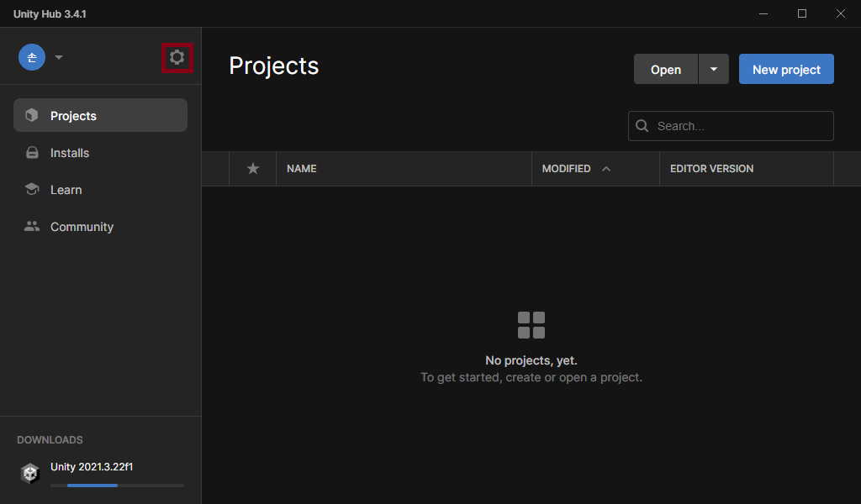Click the Open project button
861x504 pixels.
click(x=666, y=69)
